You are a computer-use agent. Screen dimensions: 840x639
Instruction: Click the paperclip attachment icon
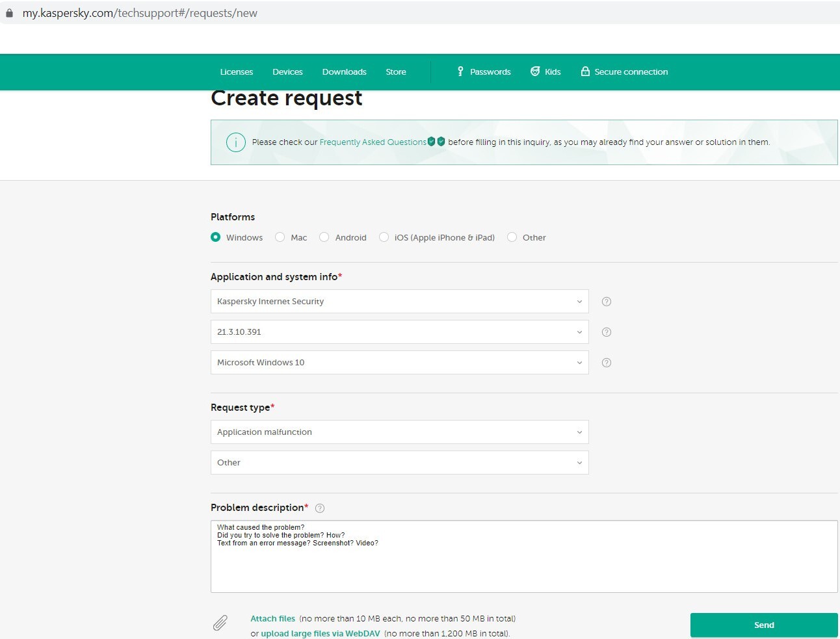[x=220, y=623]
